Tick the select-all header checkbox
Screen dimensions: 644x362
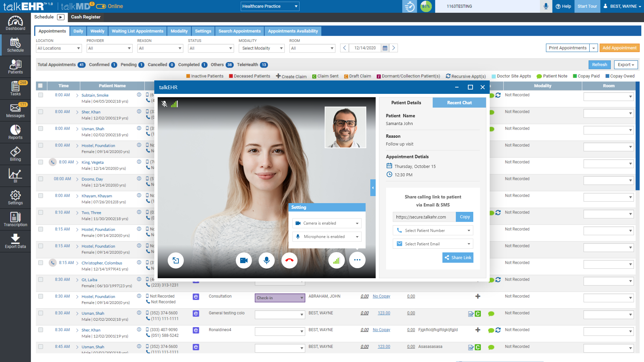pyautogui.click(x=41, y=86)
